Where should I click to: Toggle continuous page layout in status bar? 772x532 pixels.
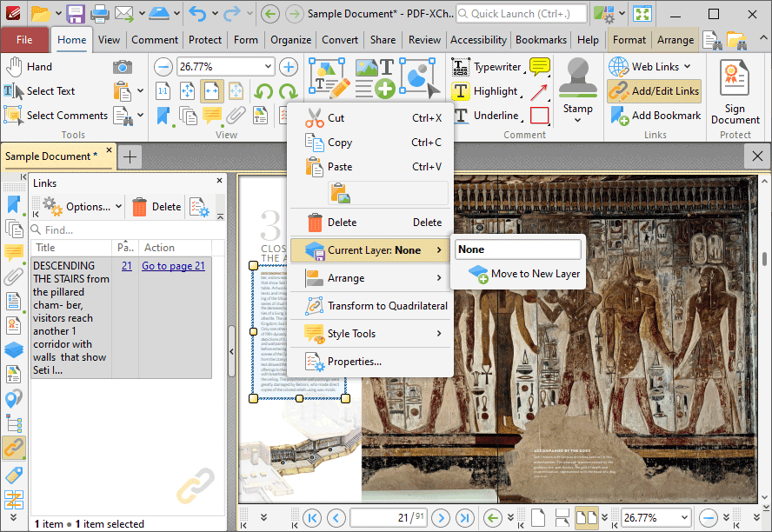(562, 518)
